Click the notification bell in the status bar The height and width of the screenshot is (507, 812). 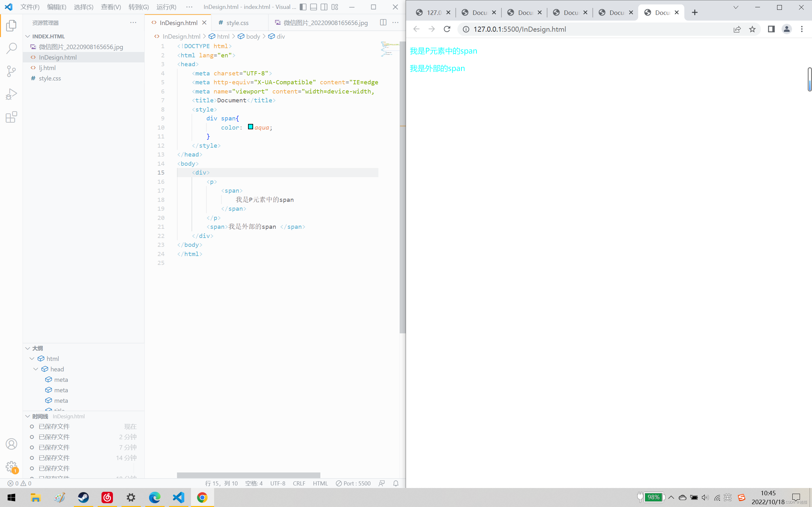(x=396, y=483)
